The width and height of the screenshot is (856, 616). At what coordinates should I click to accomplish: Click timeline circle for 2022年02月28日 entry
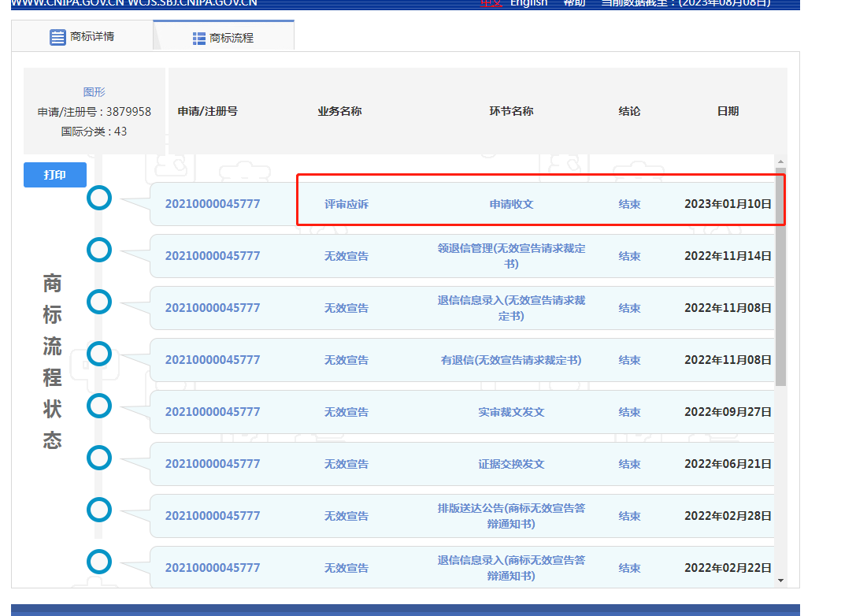coord(98,510)
